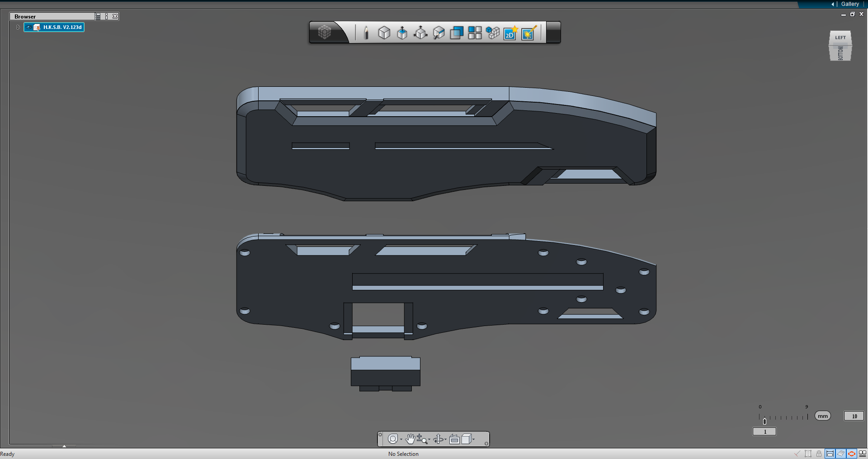Expand the Orbit tool dropdown arrow

point(445,439)
